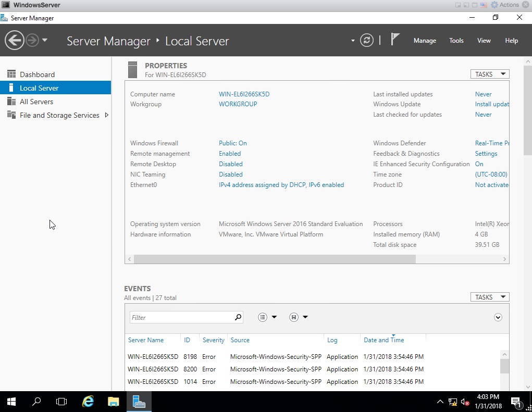Click the (UTC-08:00) time zone link

[x=491, y=174]
